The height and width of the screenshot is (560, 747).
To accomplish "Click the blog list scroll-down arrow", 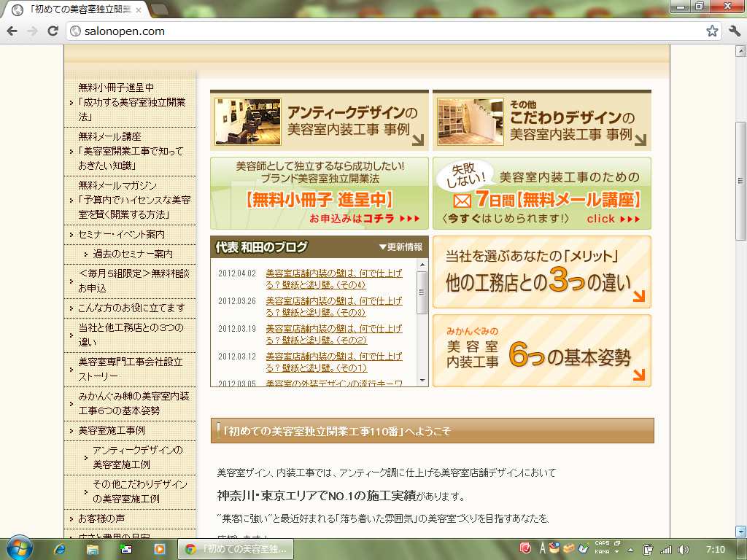I will point(422,381).
